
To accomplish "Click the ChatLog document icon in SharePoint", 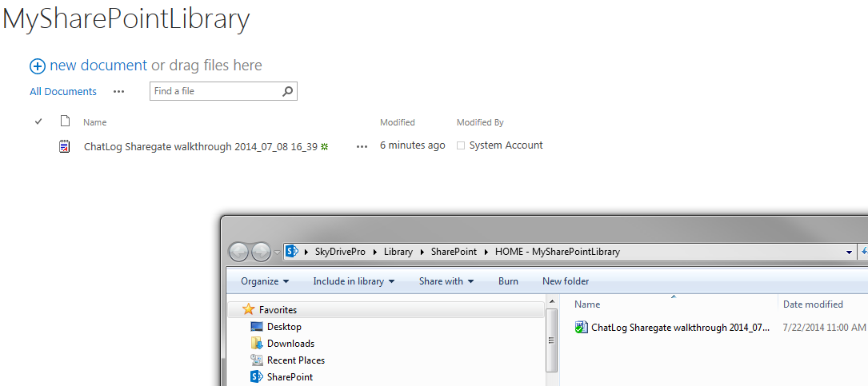I will (65, 146).
